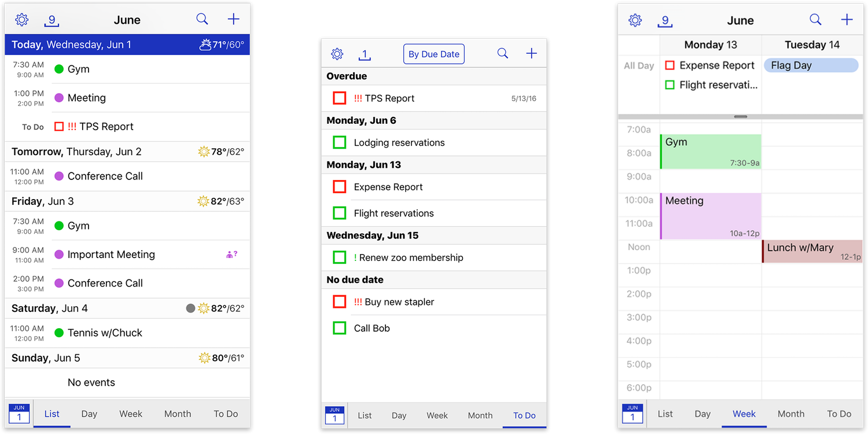Click the attendee status icon on Important Meeting
The height and width of the screenshot is (434, 868).
click(231, 254)
